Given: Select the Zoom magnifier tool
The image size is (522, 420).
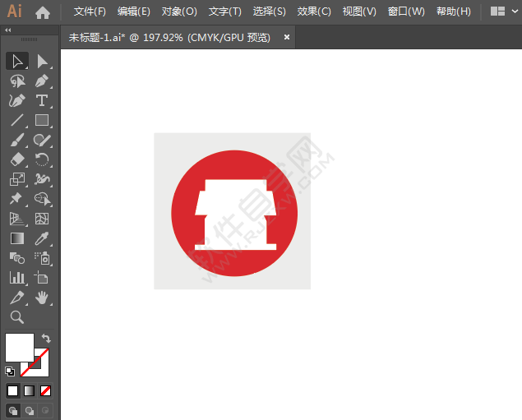Looking at the screenshot, I should tap(17, 317).
